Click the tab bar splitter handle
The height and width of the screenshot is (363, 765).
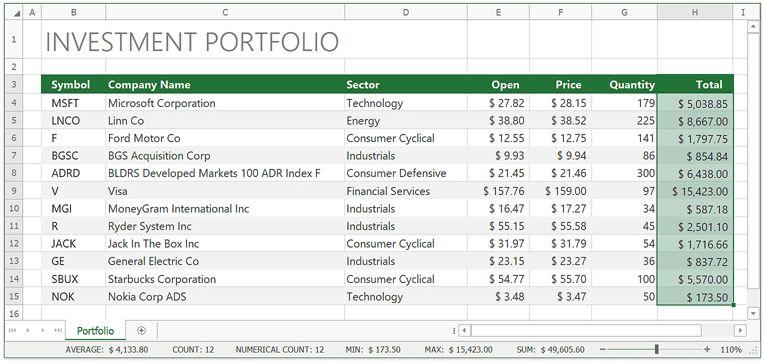pyautogui.click(x=454, y=331)
